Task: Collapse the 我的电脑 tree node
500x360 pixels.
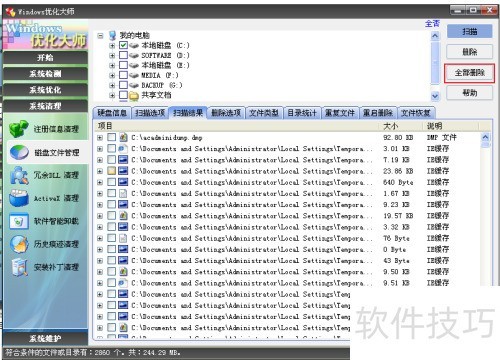Action: coord(100,36)
